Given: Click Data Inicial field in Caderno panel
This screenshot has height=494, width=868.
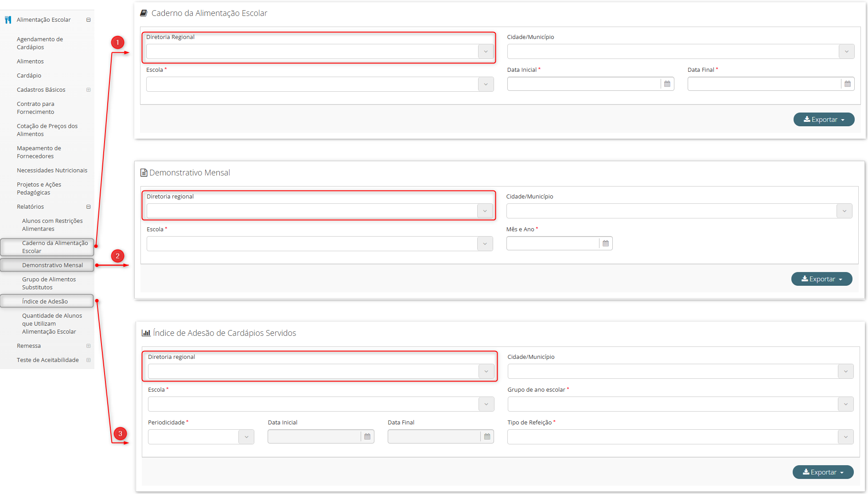Looking at the screenshot, I should pos(584,84).
